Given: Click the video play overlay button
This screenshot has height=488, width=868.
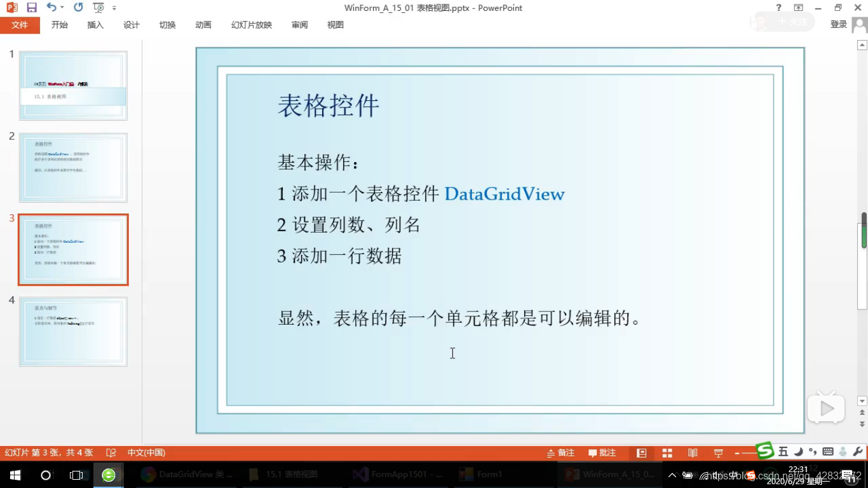Looking at the screenshot, I should (x=826, y=409).
